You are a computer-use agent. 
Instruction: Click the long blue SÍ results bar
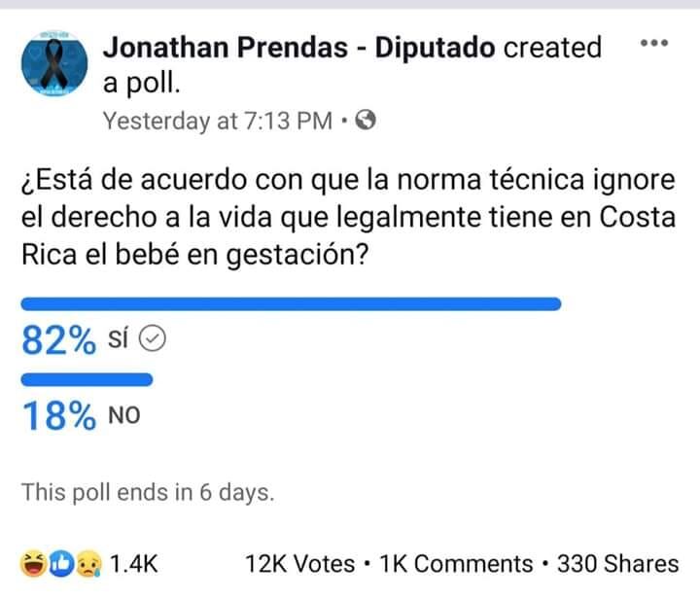[x=291, y=303]
